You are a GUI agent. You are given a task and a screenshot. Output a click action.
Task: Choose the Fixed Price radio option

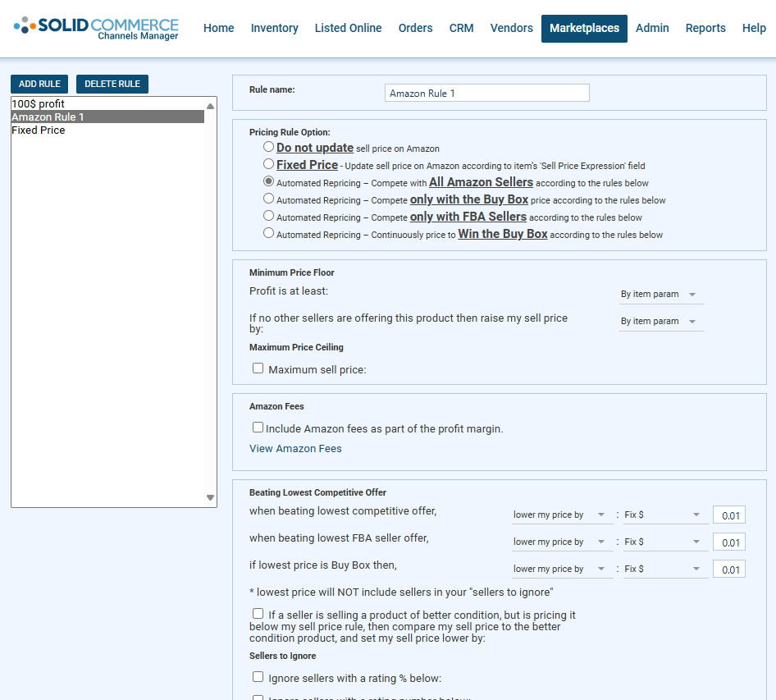coord(268,164)
